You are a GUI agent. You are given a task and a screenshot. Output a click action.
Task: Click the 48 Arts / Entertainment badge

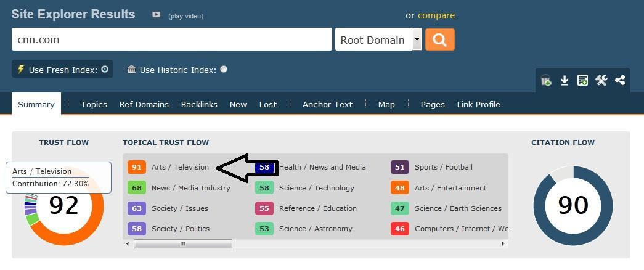point(399,188)
